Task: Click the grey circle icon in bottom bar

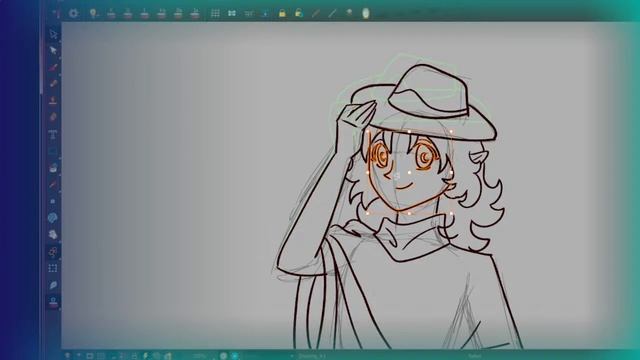Action: pos(223,356)
